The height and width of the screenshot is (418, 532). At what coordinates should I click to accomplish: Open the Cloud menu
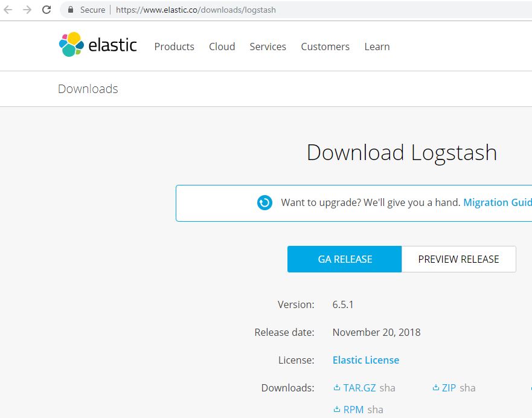tap(222, 47)
